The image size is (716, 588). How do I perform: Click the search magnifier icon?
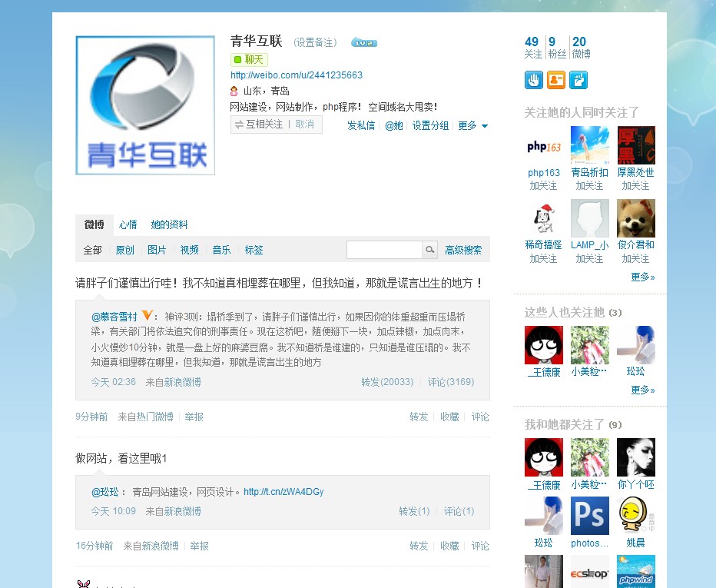click(x=429, y=250)
